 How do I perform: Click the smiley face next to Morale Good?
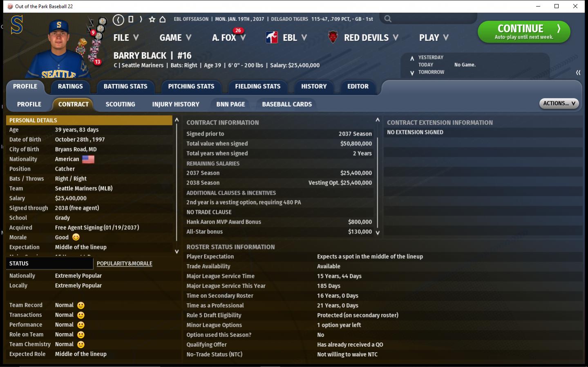(76, 237)
